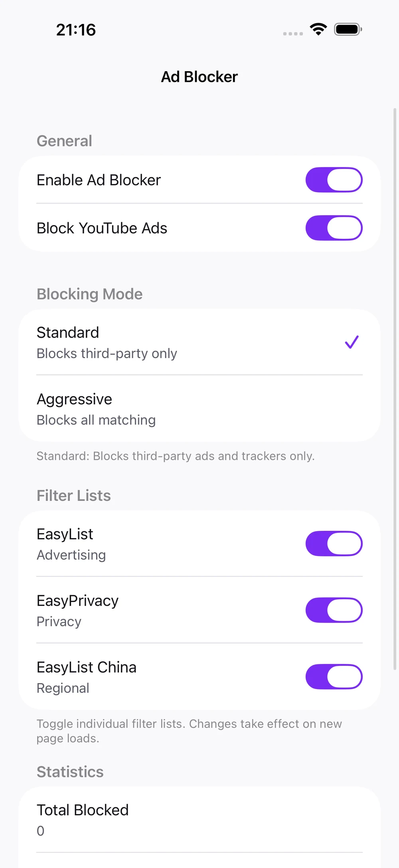Click the EasyPrivacy label text
The image size is (399, 868).
tap(78, 601)
